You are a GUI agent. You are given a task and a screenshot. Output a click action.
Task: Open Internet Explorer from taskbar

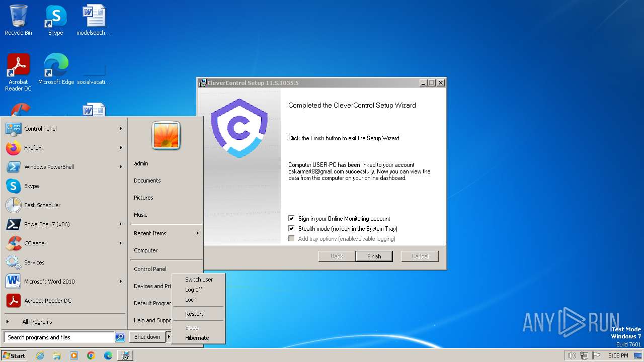point(40,355)
